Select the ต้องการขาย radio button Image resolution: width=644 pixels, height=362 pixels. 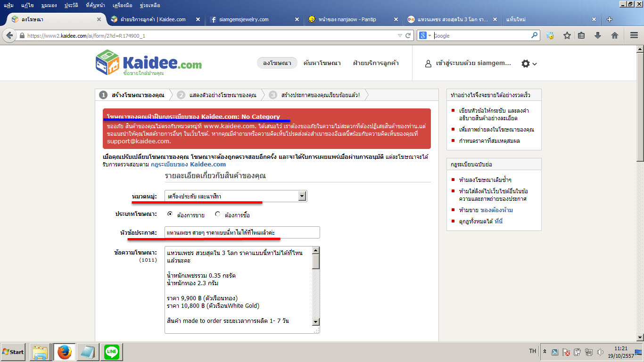tap(170, 214)
